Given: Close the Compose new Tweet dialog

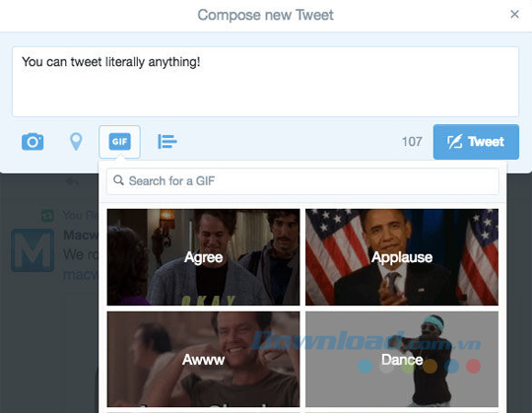Looking at the screenshot, I should coord(514,14).
